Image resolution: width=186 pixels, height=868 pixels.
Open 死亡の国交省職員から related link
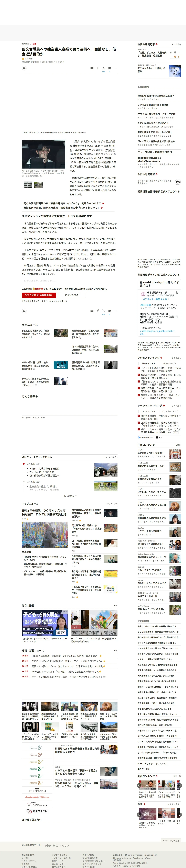click(63, 204)
